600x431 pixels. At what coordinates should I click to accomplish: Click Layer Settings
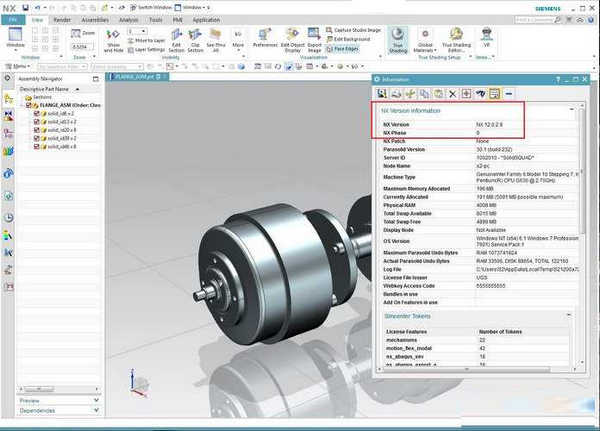(146, 50)
